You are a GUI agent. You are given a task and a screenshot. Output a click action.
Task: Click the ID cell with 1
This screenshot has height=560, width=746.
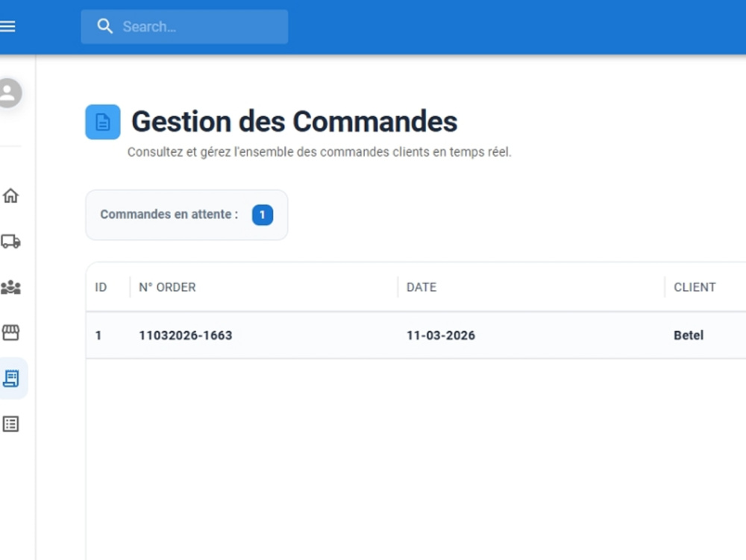[x=98, y=335]
